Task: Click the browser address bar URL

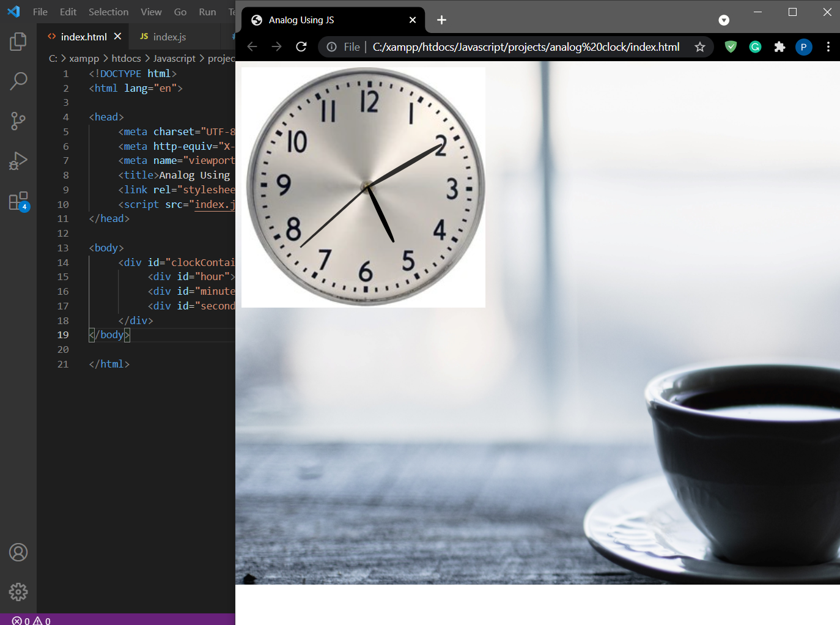Action: point(526,47)
